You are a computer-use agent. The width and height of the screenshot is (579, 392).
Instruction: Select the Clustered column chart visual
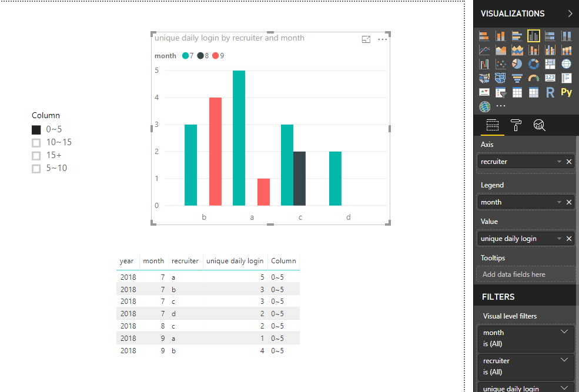(x=534, y=36)
